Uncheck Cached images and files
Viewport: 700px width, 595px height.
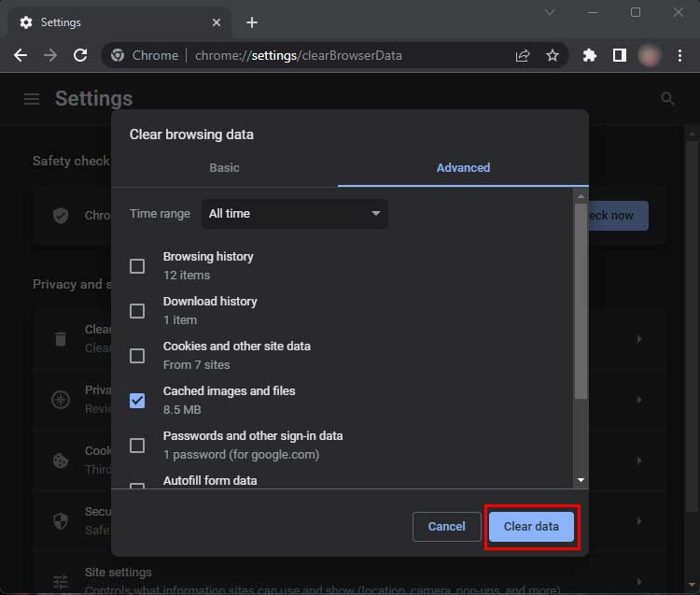[x=137, y=401]
